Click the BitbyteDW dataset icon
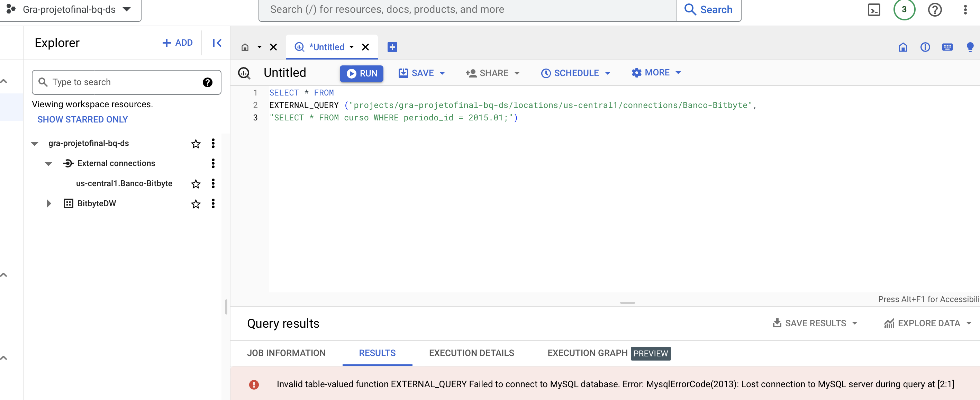Viewport: 980px width, 400px height. click(x=68, y=203)
